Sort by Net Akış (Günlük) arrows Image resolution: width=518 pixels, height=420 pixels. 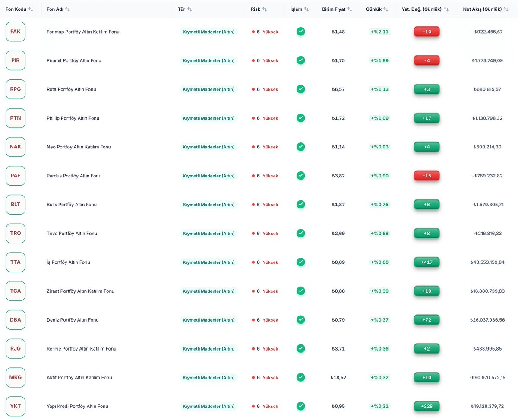[x=506, y=9]
